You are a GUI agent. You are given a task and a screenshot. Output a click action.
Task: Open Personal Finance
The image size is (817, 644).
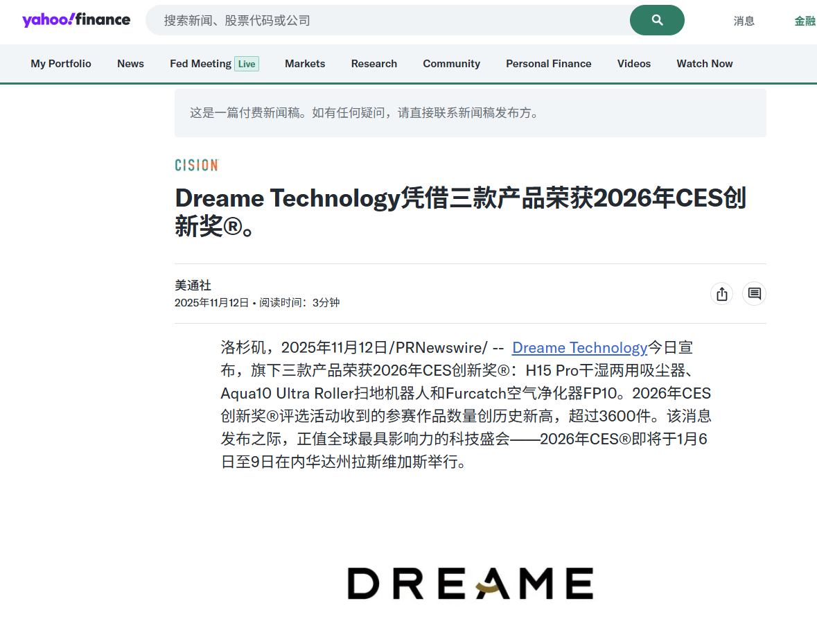549,63
